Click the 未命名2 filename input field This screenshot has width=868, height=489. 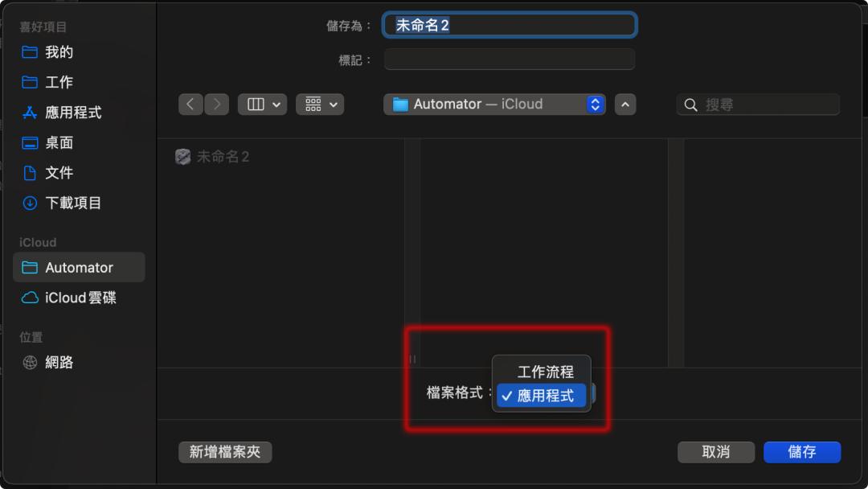pos(508,25)
